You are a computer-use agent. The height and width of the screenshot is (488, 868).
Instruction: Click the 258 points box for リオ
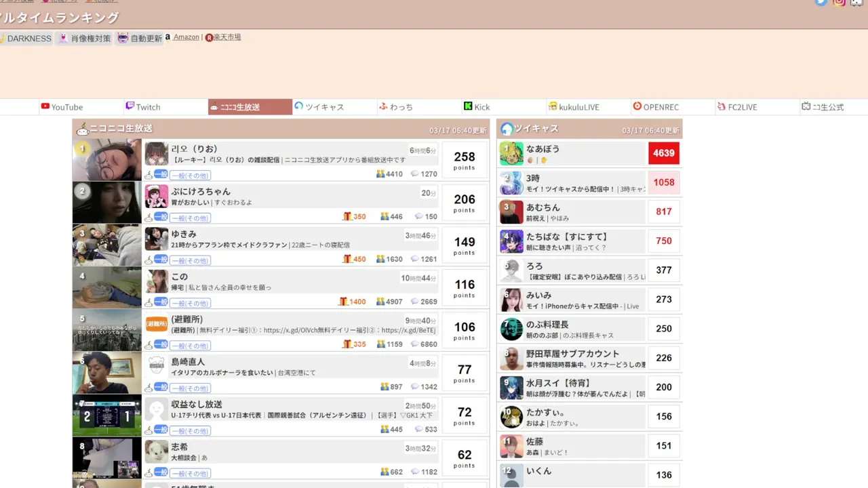coord(465,160)
